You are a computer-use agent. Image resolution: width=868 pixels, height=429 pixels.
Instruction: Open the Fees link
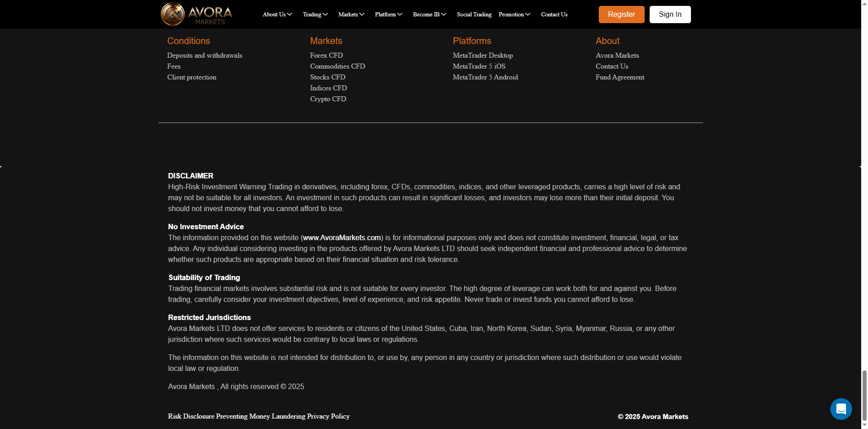coord(174,66)
